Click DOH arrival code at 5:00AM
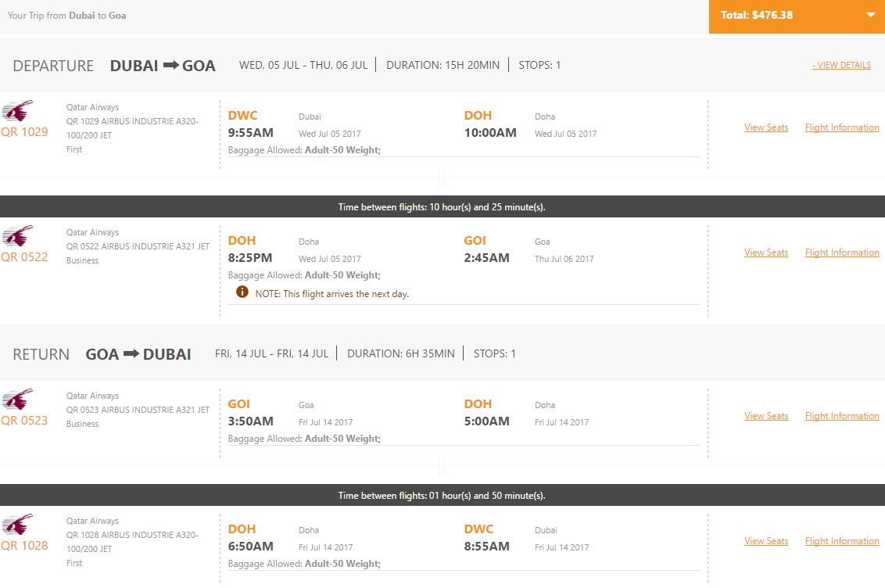 (x=478, y=404)
